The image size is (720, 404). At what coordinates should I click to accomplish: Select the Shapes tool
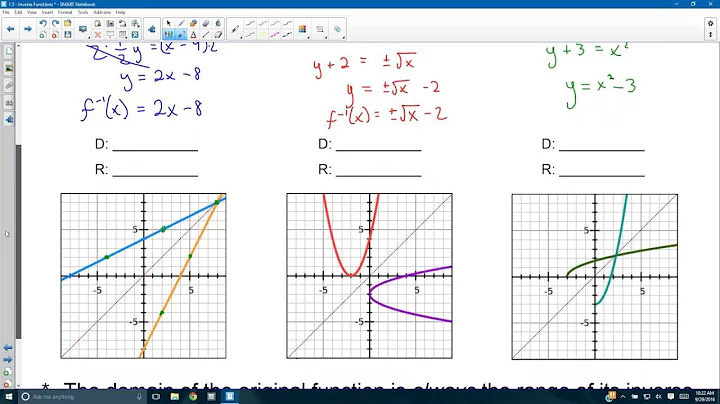(x=193, y=23)
